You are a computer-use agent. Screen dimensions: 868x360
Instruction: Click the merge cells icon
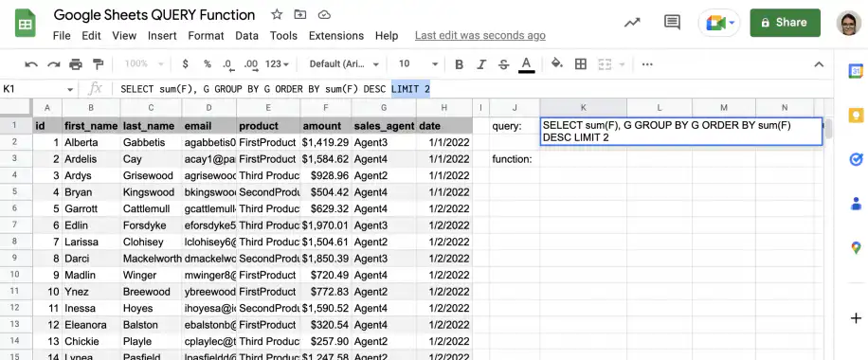tap(605, 64)
